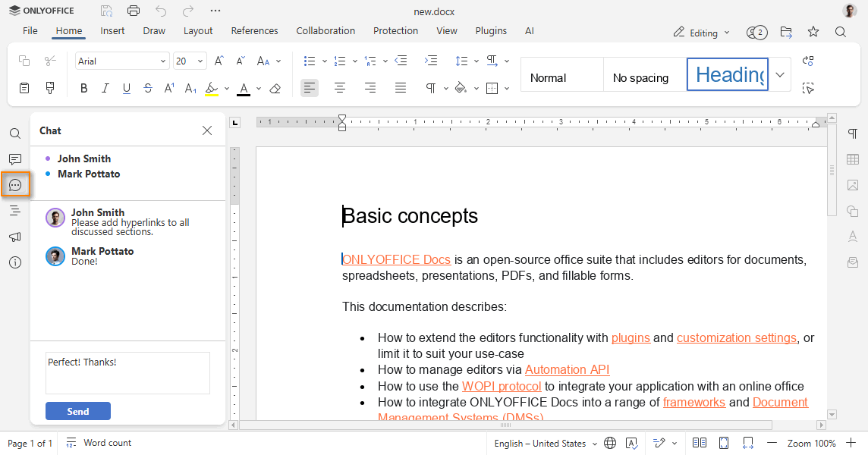
Task: Open the more options ellipsis in title bar
Action: 215,11
